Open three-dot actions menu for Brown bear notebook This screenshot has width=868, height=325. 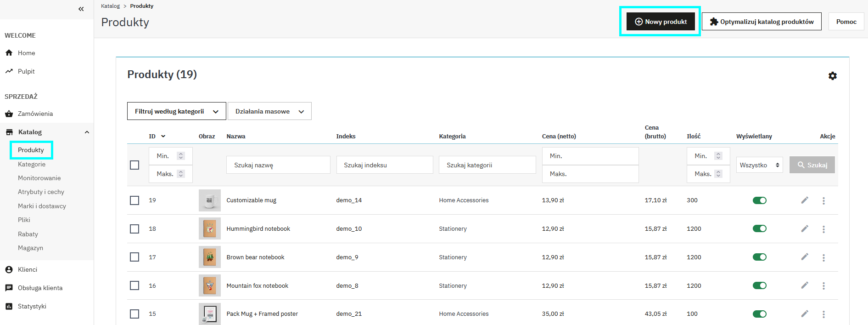[823, 257]
